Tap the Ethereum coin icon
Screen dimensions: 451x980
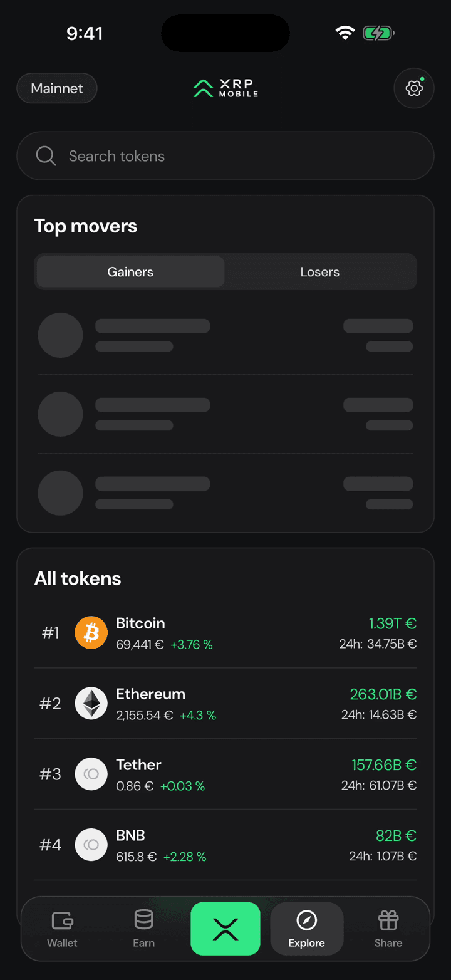(x=91, y=703)
